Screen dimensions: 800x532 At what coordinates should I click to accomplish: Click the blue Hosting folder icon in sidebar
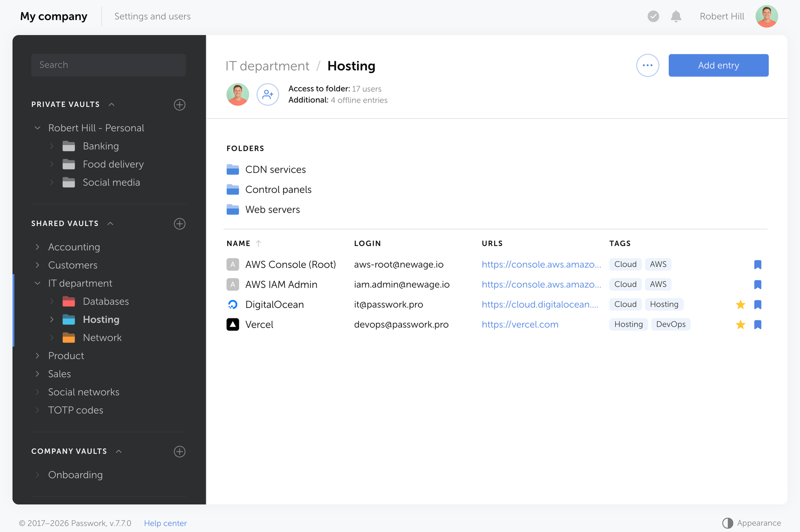point(69,320)
